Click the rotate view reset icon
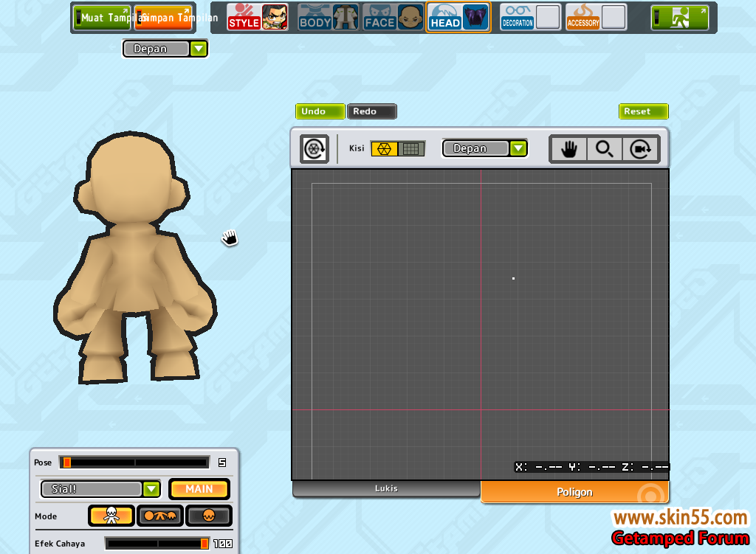Screen dimensions: 756x554 click(x=315, y=149)
